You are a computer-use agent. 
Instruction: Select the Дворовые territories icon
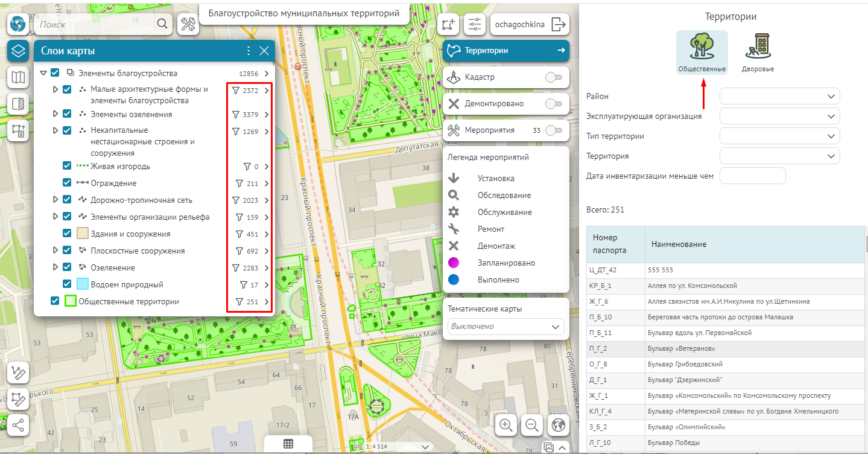click(x=758, y=51)
